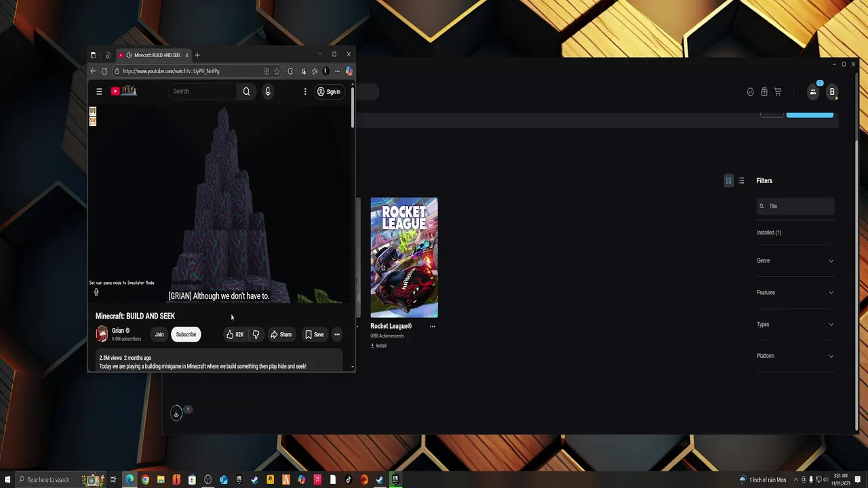
Task: Subscribe to the Grian channel
Action: point(186,334)
